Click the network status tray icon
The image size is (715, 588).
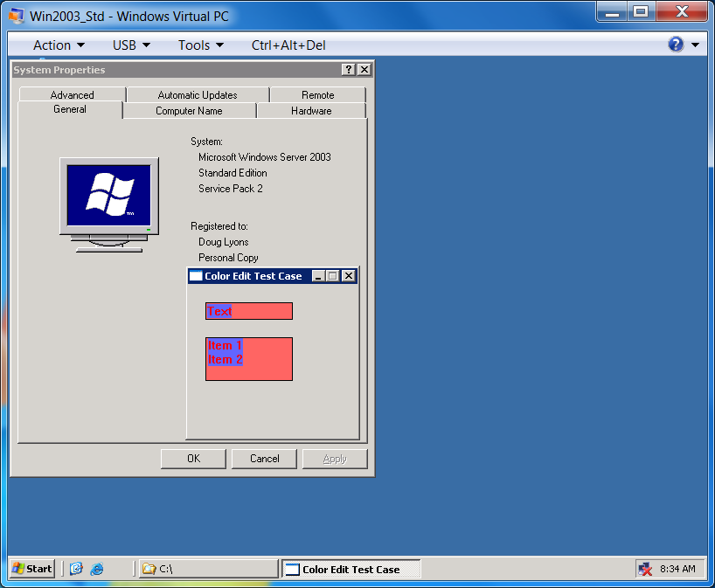645,569
